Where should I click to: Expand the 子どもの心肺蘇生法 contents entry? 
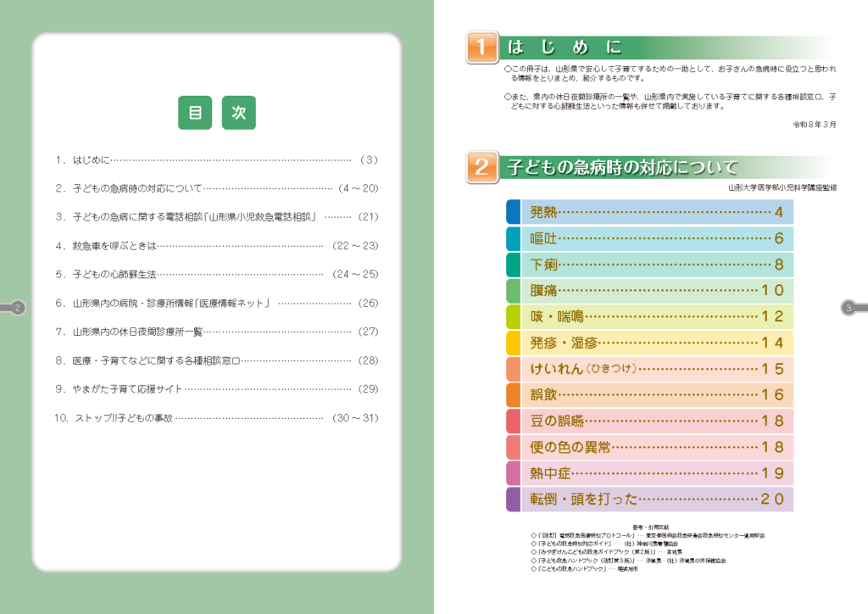coord(212,274)
